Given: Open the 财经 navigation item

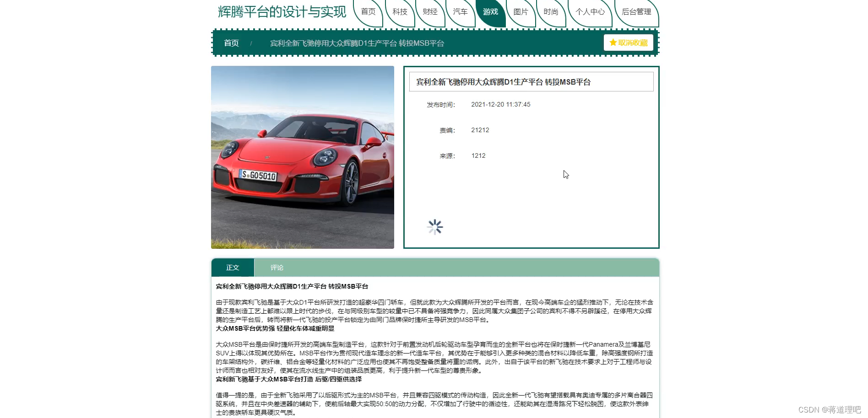Looking at the screenshot, I should click(430, 12).
